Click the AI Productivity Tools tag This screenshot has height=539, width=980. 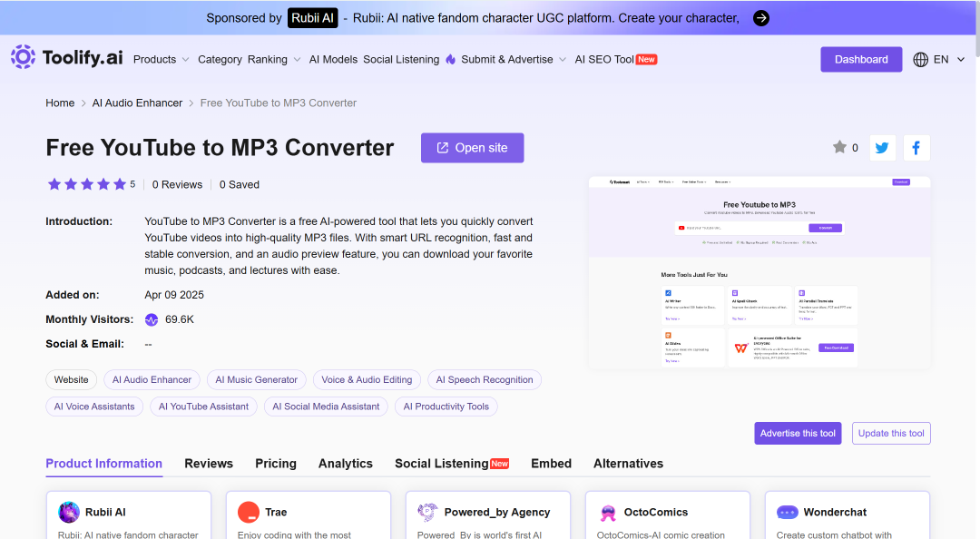coord(446,407)
